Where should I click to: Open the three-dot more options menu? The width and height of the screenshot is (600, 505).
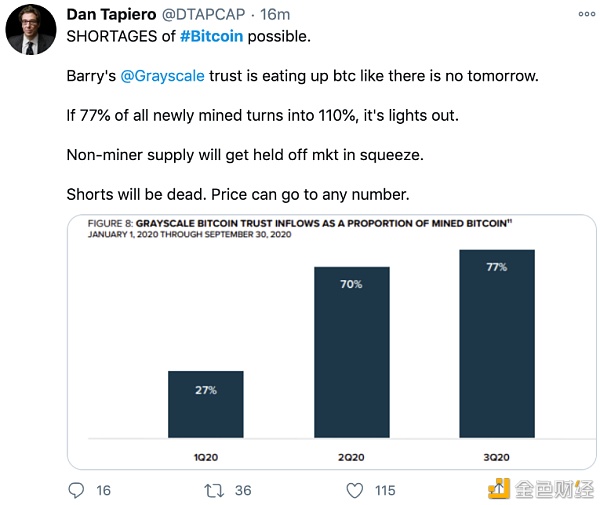point(586,15)
